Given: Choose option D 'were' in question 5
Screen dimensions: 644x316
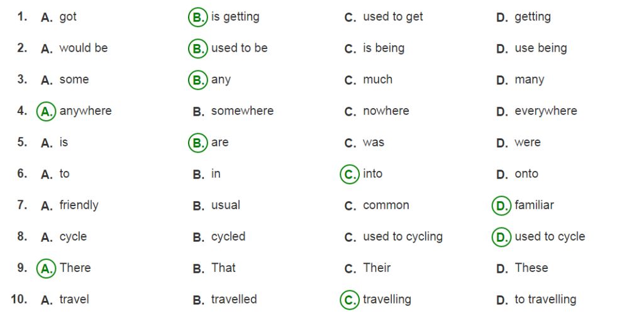Looking at the screenshot, I should [x=518, y=143].
